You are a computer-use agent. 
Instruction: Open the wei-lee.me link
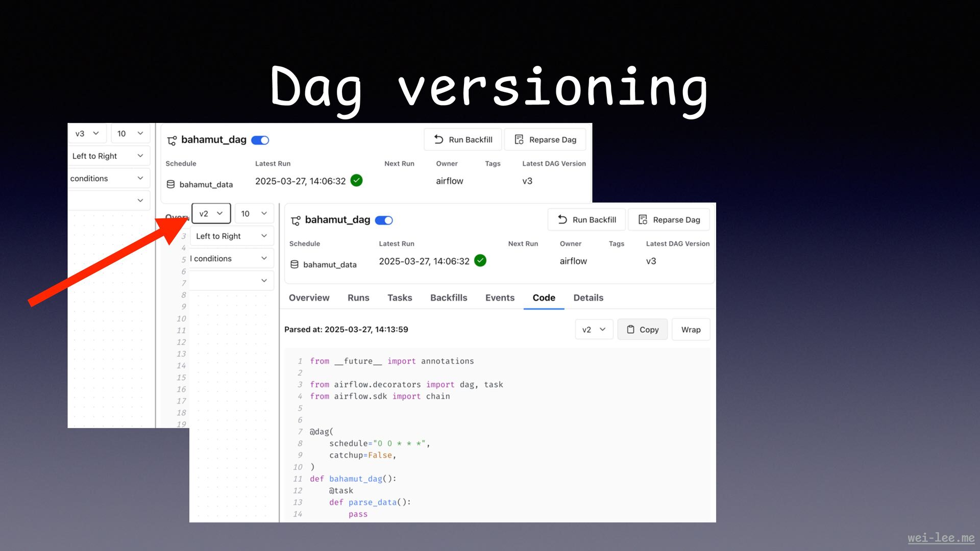(x=941, y=538)
